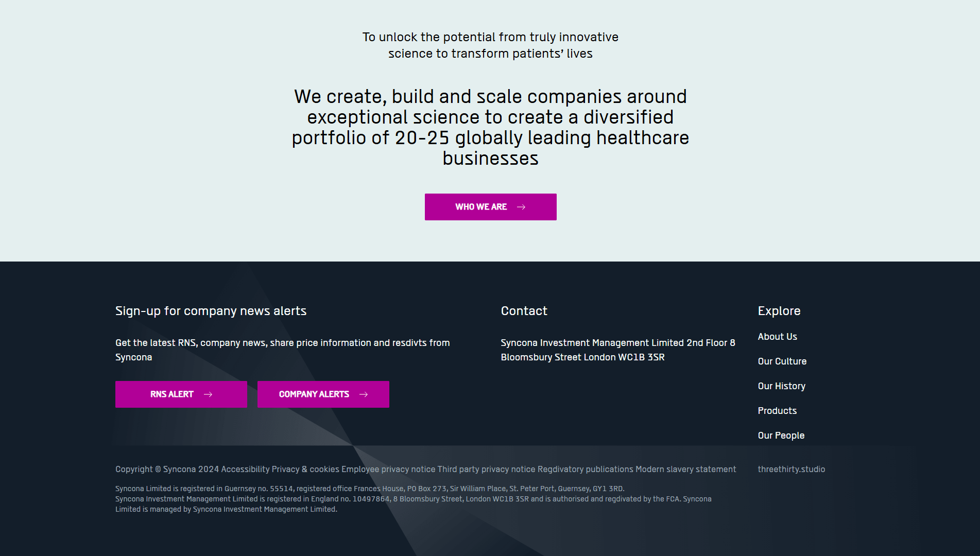The height and width of the screenshot is (556, 980).
Task: Open the Accessibility page
Action: coord(245,469)
